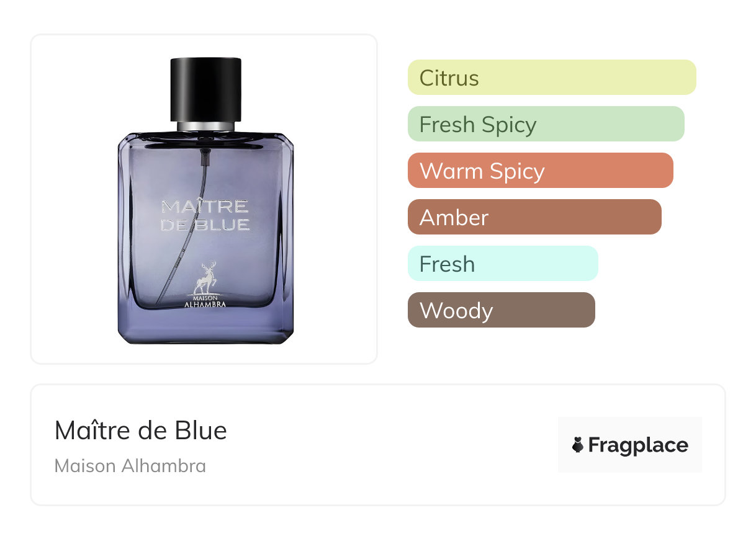Viewport: 756px width, 536px height.
Task: Click the MAISON ALHAMBRA text on bottle
Action: click(205, 300)
